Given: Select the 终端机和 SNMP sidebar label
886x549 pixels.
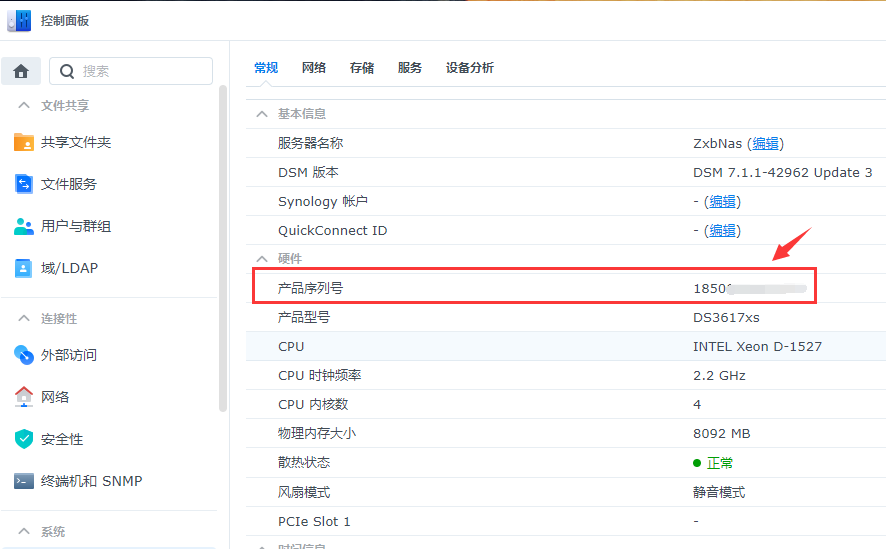Looking at the screenshot, I should point(92,481).
